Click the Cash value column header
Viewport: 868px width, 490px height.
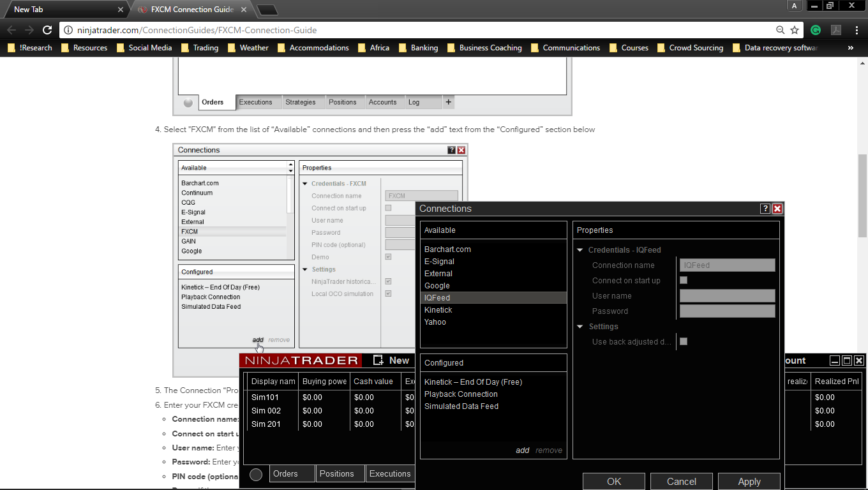click(376, 382)
